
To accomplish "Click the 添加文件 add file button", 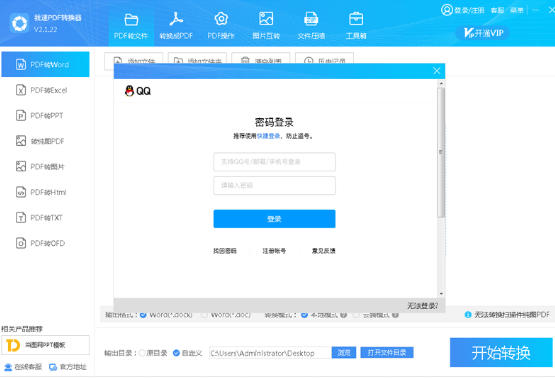I will click(133, 58).
